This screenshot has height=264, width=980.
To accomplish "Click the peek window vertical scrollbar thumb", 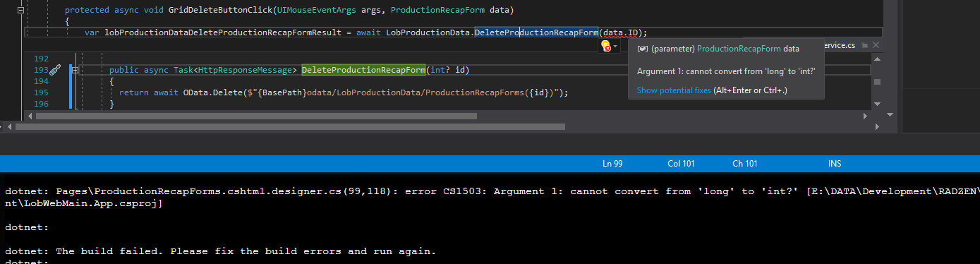I will [878, 81].
